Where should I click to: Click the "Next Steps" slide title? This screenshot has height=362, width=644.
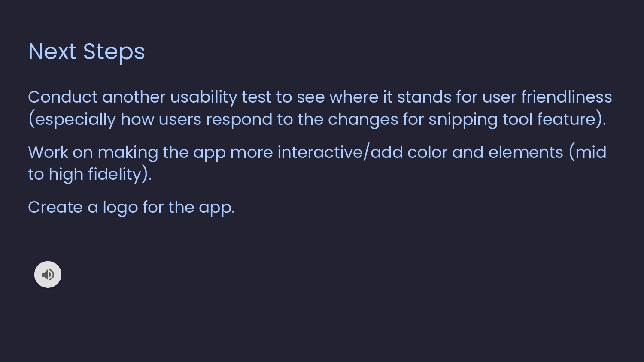pyautogui.click(x=86, y=52)
